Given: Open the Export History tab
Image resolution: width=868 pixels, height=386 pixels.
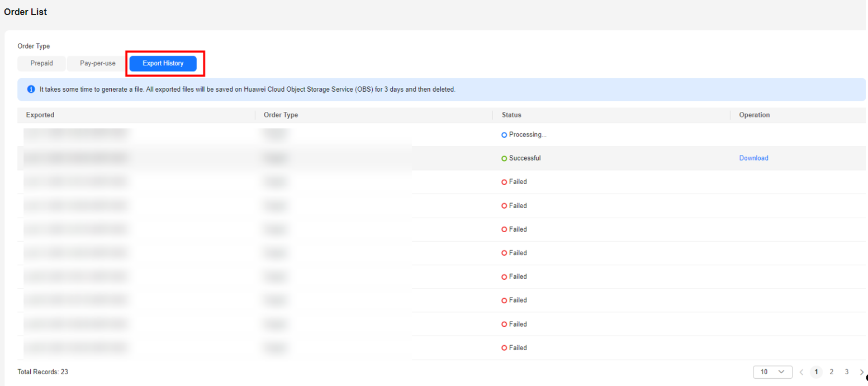Looking at the screenshot, I should [x=163, y=63].
